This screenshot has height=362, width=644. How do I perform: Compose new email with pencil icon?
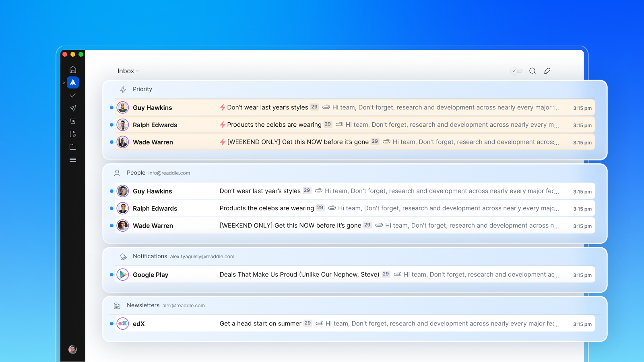pyautogui.click(x=547, y=71)
